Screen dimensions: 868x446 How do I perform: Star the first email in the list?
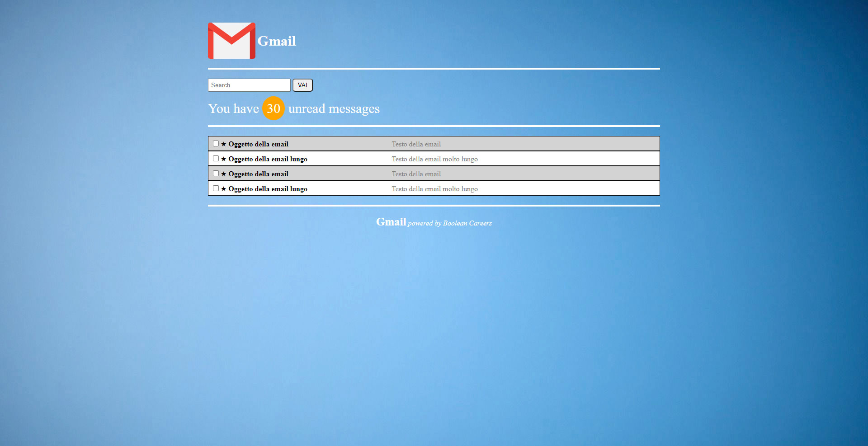point(223,144)
